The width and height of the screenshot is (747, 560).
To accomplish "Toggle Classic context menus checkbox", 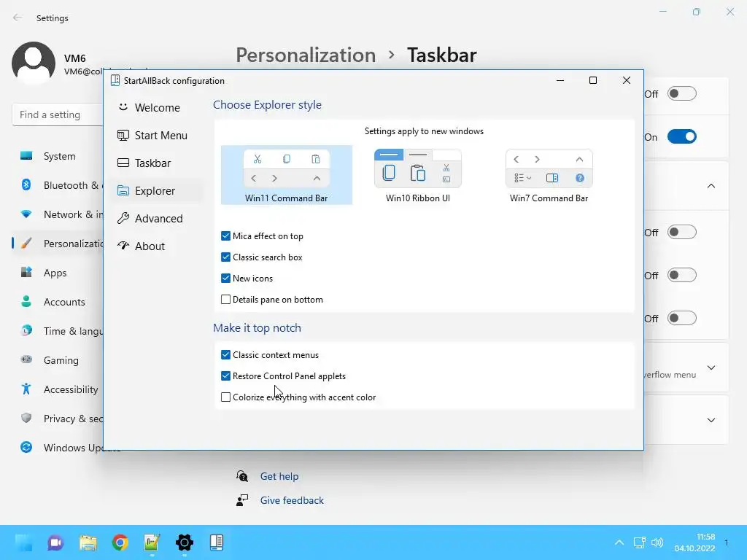I will pos(226,355).
